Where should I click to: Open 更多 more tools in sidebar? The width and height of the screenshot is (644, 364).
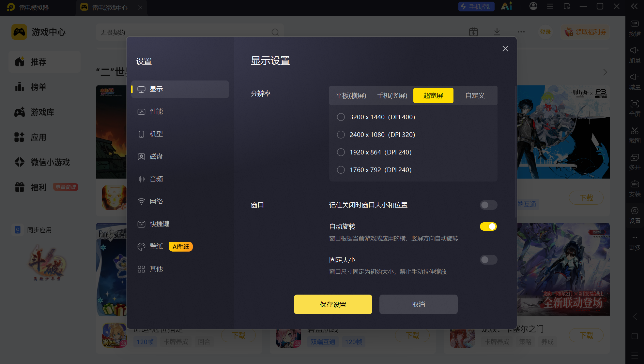635,242
